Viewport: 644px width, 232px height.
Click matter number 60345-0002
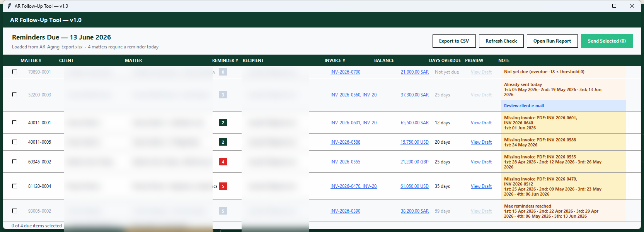[x=39, y=162]
